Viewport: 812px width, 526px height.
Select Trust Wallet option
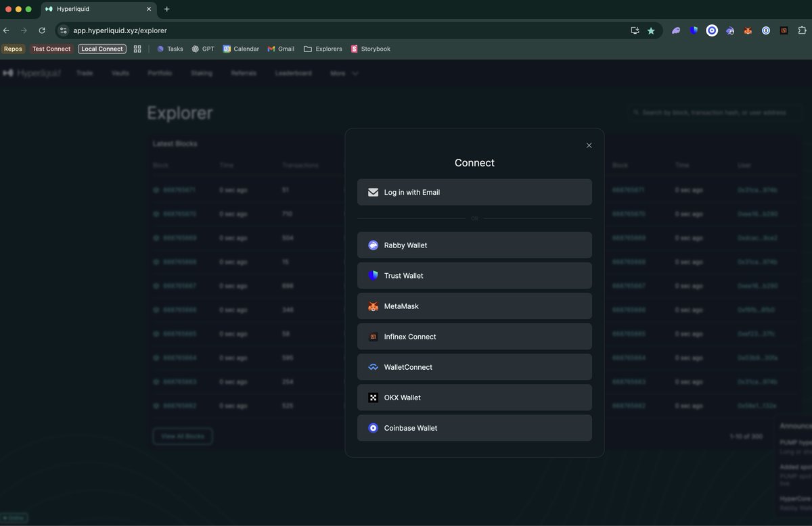point(474,275)
